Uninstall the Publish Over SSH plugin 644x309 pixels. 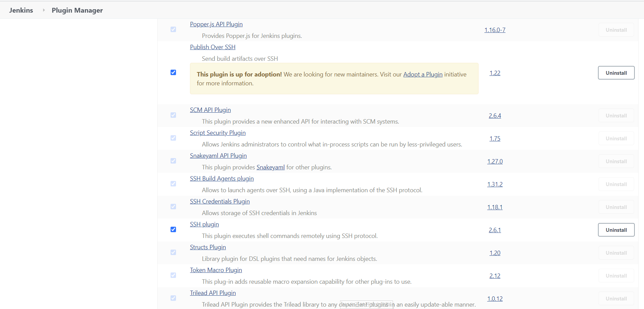pyautogui.click(x=616, y=73)
